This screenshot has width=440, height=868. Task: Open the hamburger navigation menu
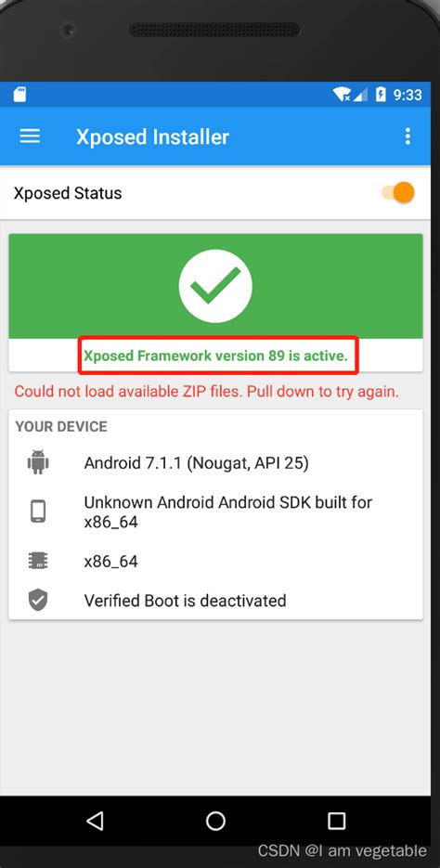tap(30, 136)
